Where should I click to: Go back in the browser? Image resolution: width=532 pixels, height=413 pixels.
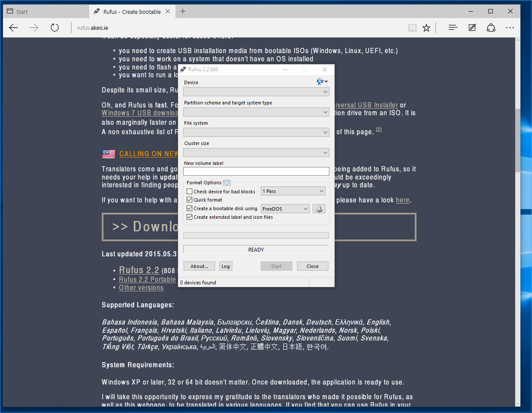click(x=14, y=28)
